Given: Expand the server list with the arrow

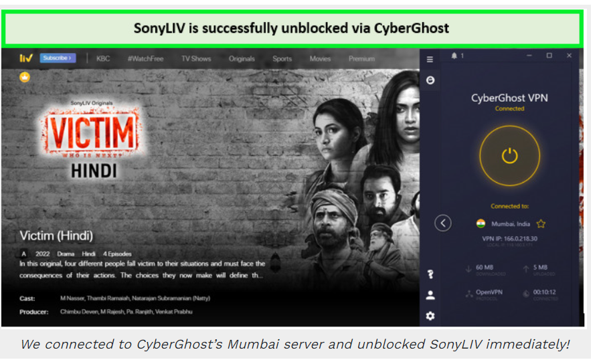Looking at the screenshot, I should pyautogui.click(x=443, y=223).
